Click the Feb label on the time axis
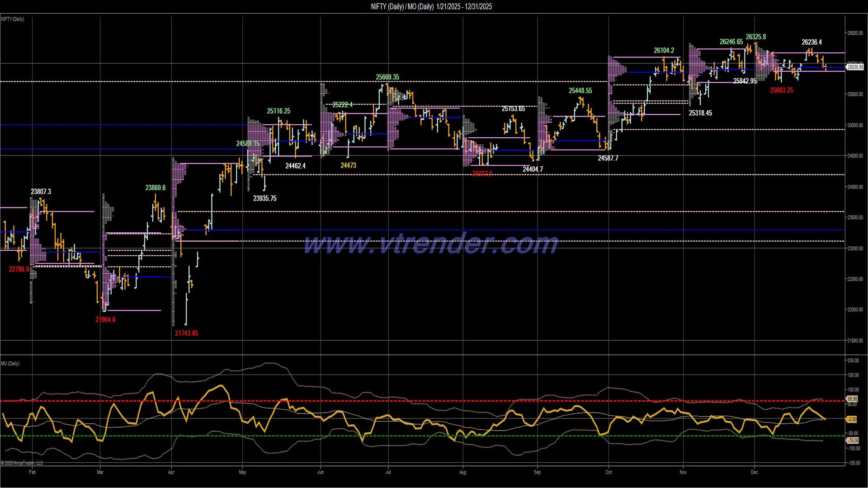868x488 pixels. click(x=32, y=472)
